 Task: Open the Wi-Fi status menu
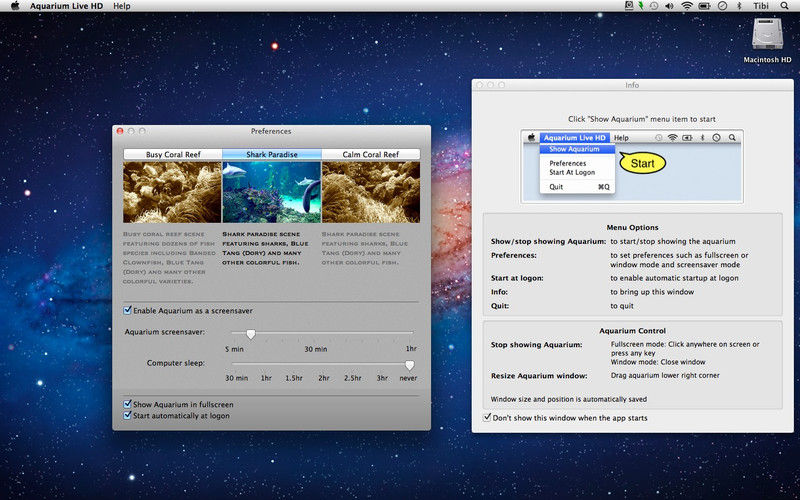[x=687, y=6]
